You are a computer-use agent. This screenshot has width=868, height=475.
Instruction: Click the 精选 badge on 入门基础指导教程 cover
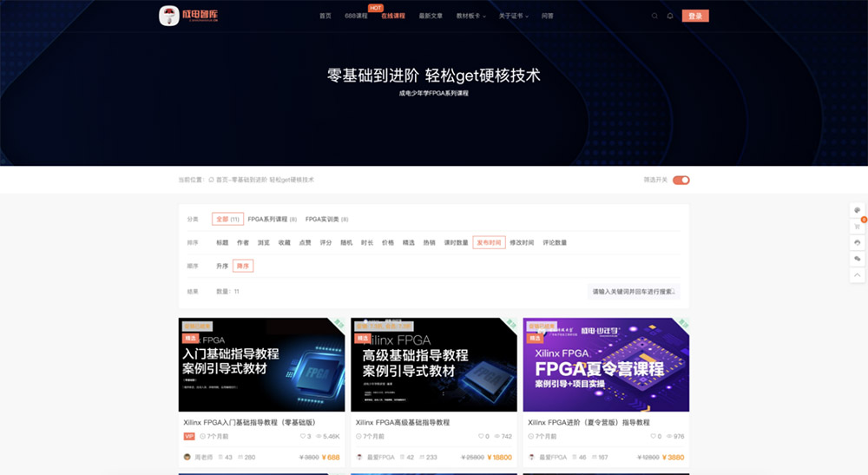pyautogui.click(x=190, y=338)
